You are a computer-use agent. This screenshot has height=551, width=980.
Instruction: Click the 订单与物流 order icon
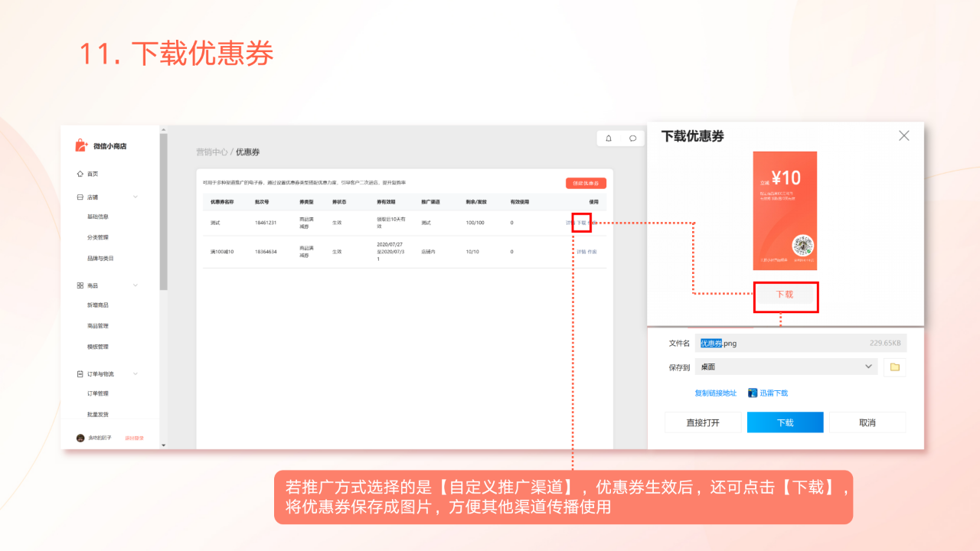click(x=80, y=374)
